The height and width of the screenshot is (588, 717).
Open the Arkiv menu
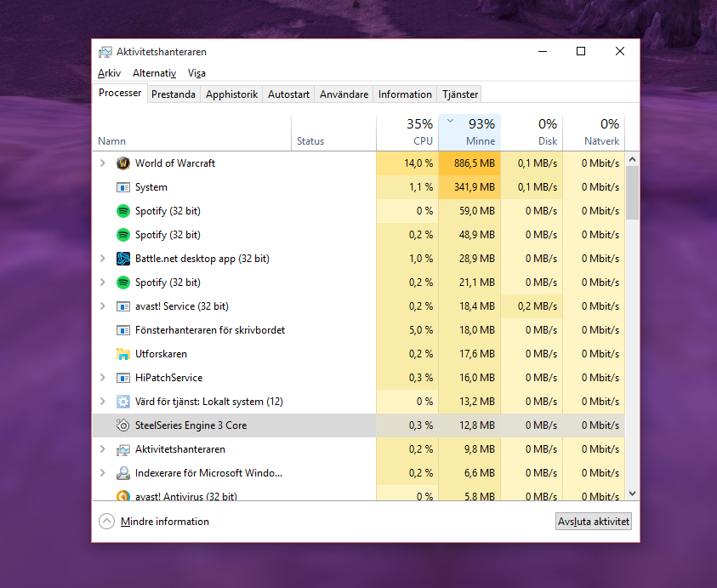(x=109, y=73)
